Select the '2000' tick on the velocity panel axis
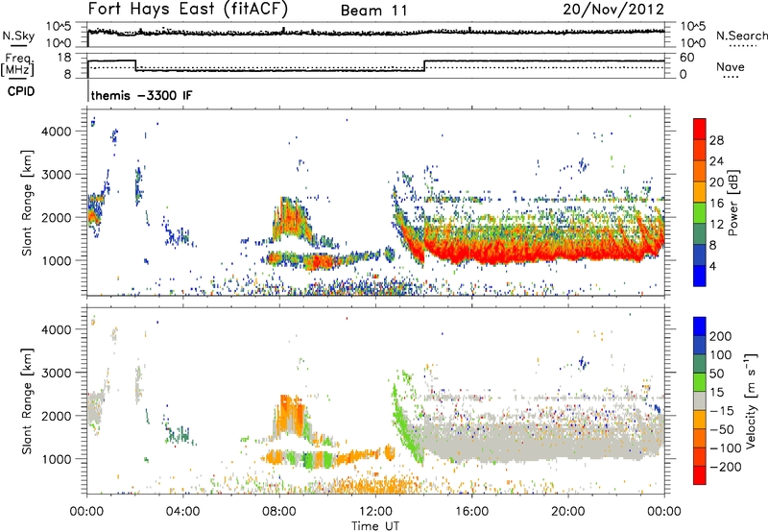The height and width of the screenshot is (532, 768). 56,416
